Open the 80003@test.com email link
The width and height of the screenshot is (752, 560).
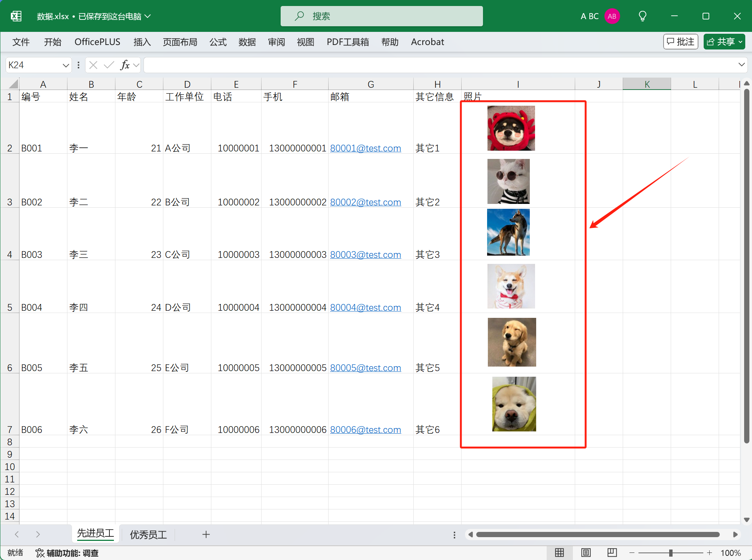coord(365,255)
